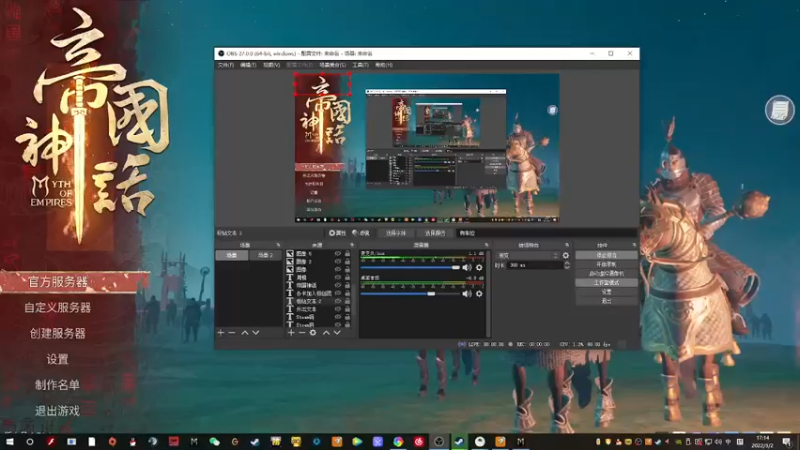Open the 工具(T) menu

click(x=360, y=65)
